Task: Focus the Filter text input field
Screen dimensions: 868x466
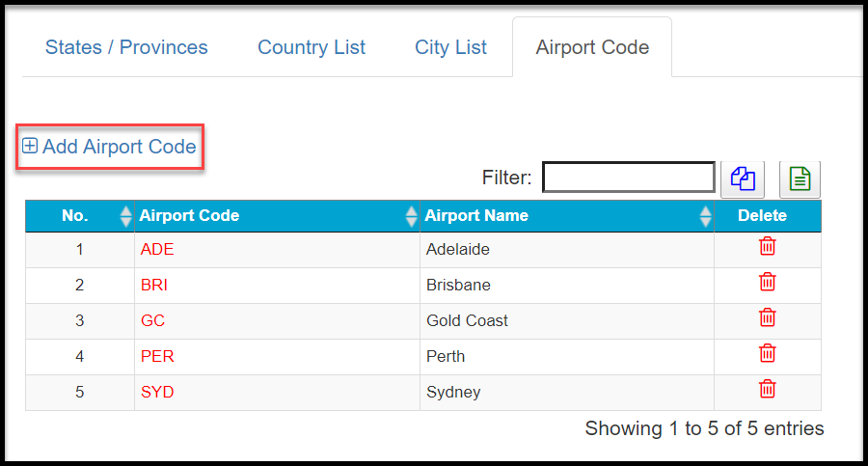Action: pos(628,178)
